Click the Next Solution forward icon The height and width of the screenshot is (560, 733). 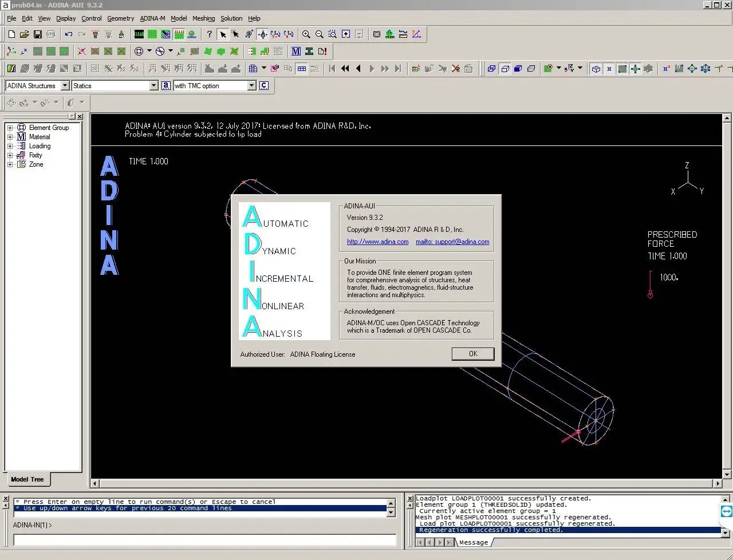[372, 69]
